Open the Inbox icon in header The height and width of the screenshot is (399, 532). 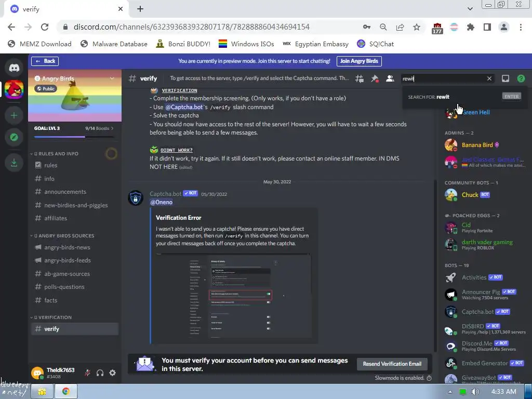pyautogui.click(x=505, y=79)
